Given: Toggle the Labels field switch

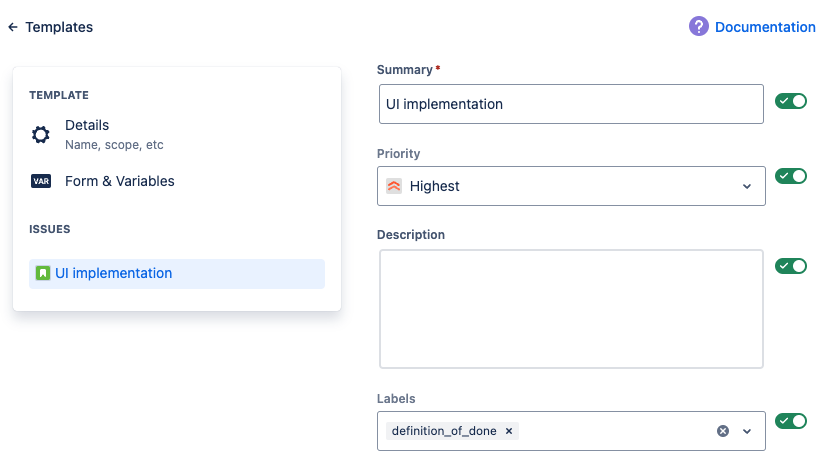Looking at the screenshot, I should (x=791, y=421).
